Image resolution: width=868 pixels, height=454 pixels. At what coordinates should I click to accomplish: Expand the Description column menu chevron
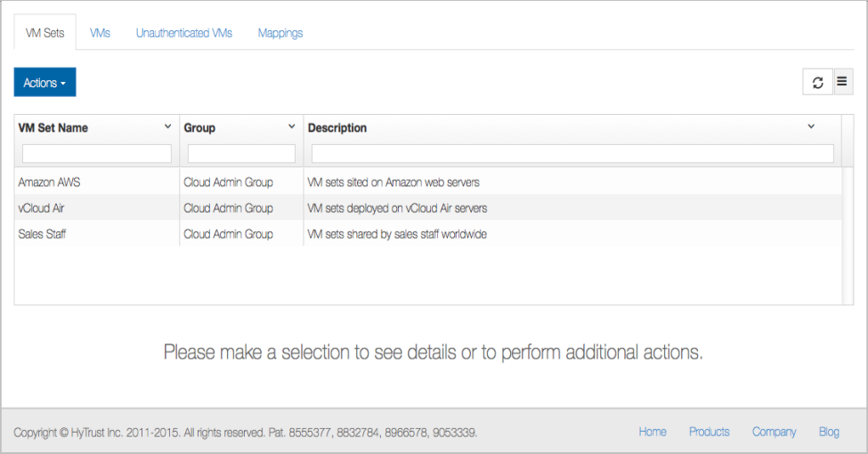(810, 127)
